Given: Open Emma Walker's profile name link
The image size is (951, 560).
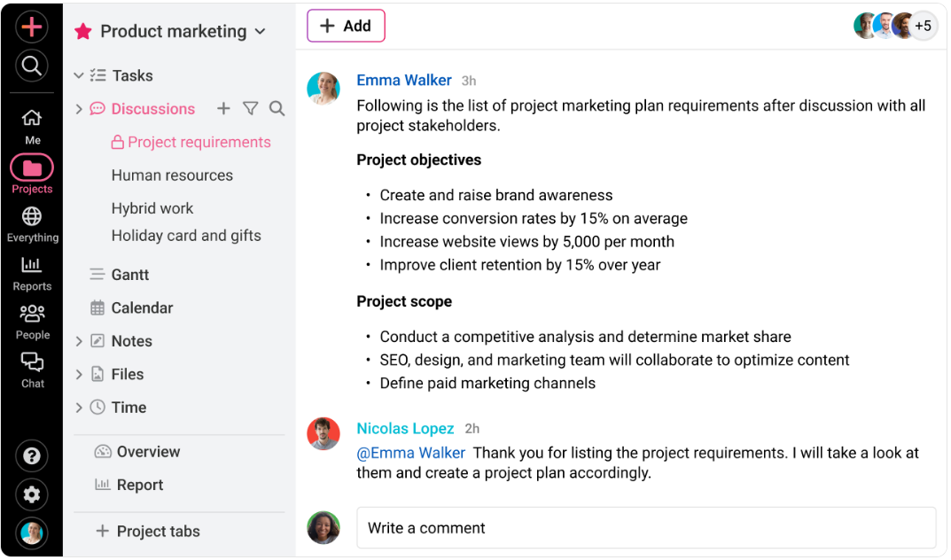Looking at the screenshot, I should coord(404,80).
